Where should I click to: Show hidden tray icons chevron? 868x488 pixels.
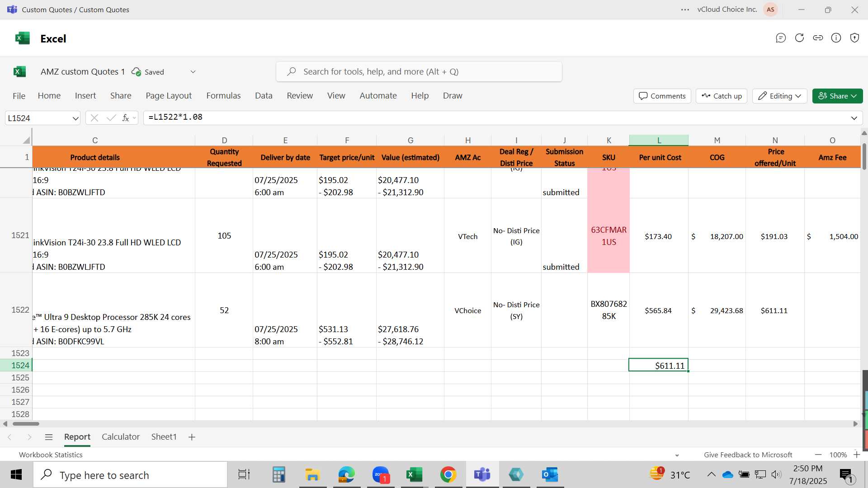pos(711,474)
